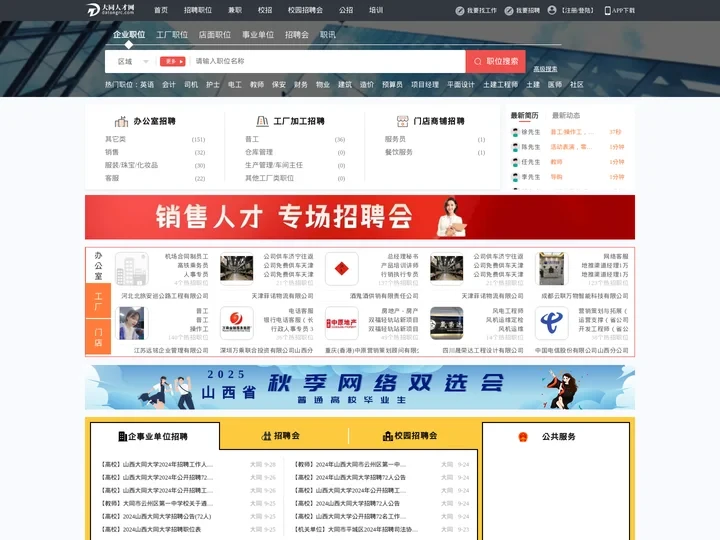Click the avatar icon next to 陈先生
This screenshot has width=720, height=540.
pos(515,147)
